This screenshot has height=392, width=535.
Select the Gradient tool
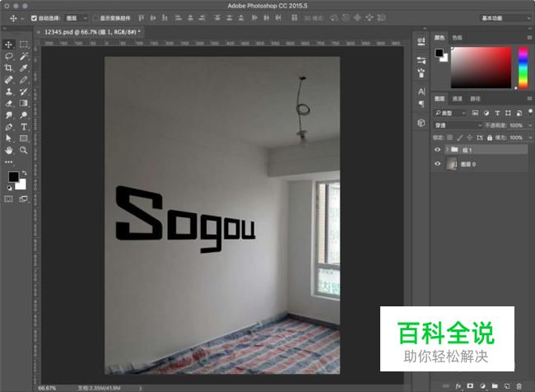point(24,103)
